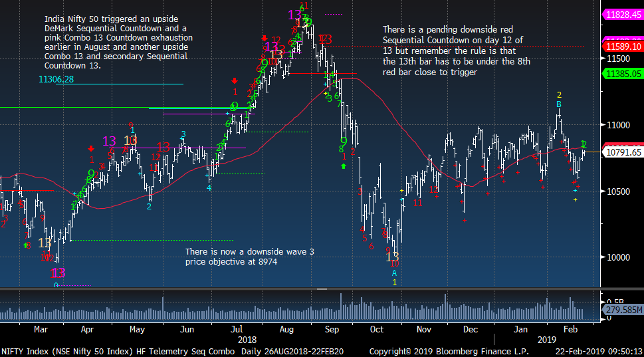Click the cyan 11306.28 level label
The width and height of the screenshot is (644, 357).
click(x=56, y=79)
